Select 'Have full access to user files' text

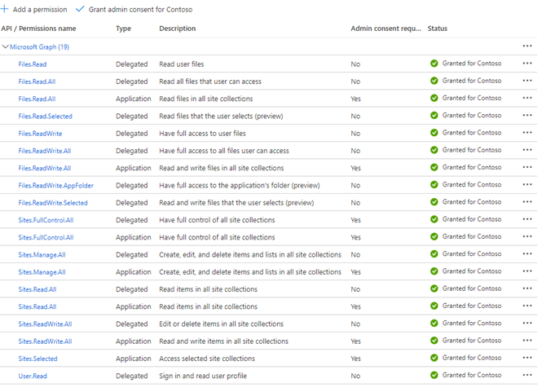[x=202, y=134]
